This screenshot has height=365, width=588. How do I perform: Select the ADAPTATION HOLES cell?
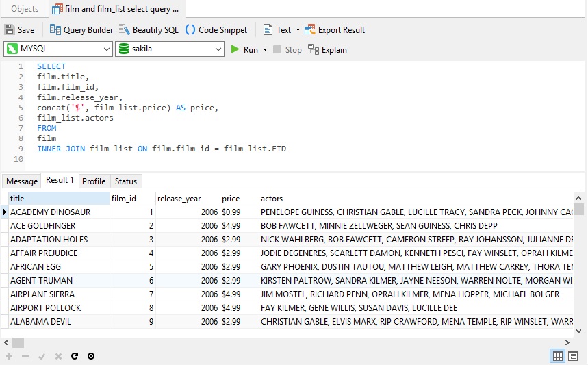(x=59, y=240)
